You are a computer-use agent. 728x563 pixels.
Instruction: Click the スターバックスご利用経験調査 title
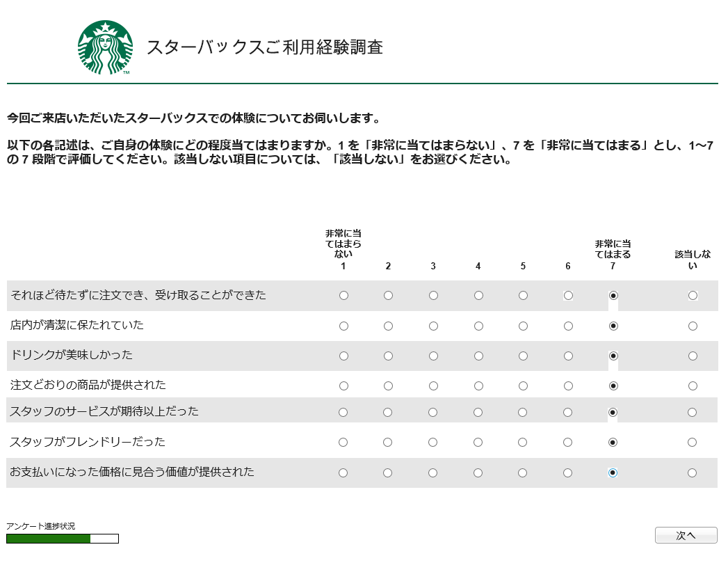tap(265, 47)
